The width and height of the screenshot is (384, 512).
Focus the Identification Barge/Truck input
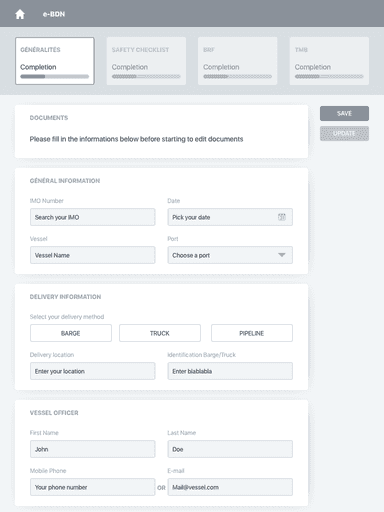tap(230, 371)
